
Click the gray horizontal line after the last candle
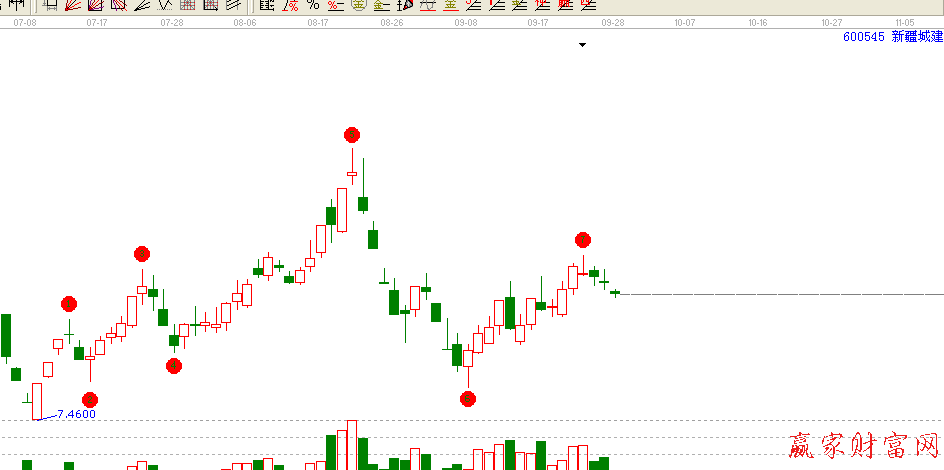pyautogui.click(x=780, y=294)
